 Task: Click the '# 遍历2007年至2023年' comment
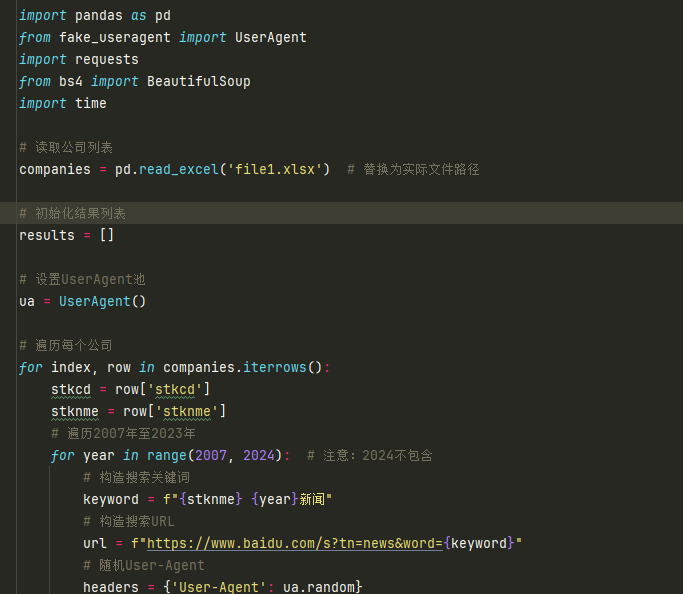[x=123, y=433]
